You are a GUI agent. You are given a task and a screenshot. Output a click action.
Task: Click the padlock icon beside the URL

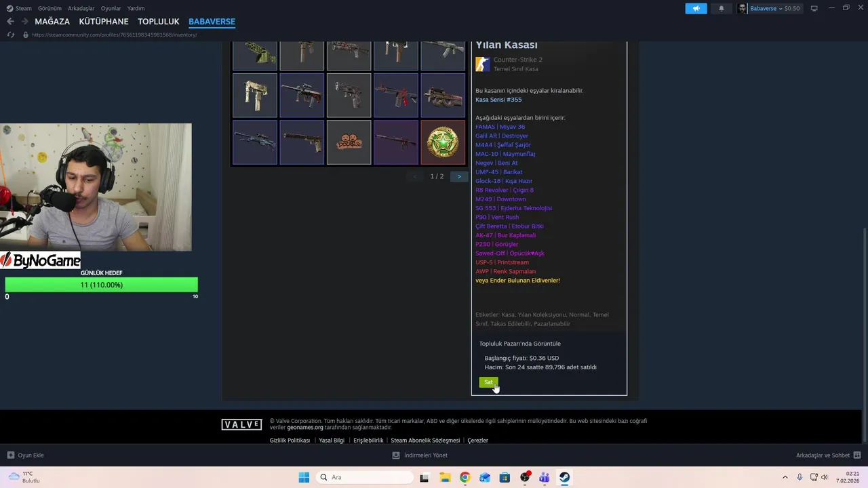coord(26,35)
